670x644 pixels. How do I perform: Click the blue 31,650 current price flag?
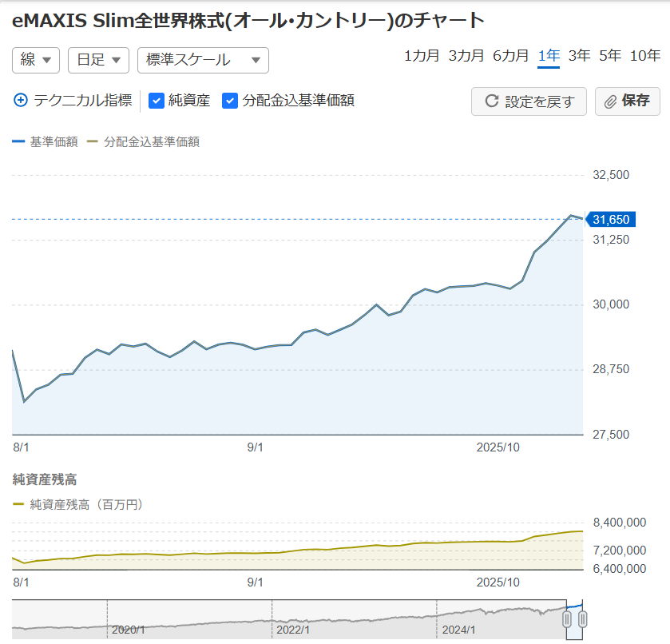[611, 220]
